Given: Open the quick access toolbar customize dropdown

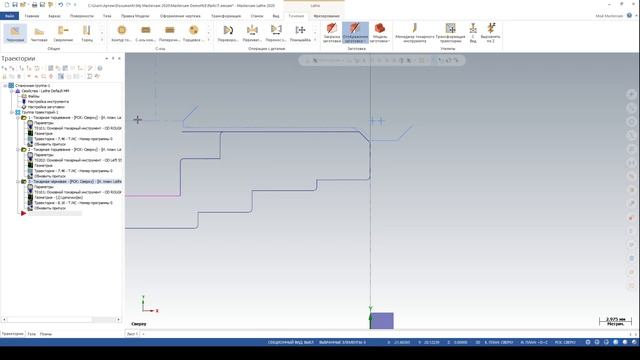Looking at the screenshot, I should [x=75, y=5].
